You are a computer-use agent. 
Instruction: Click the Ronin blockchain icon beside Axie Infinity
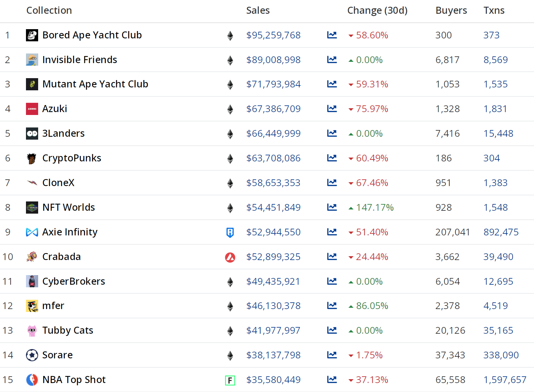pyautogui.click(x=230, y=233)
